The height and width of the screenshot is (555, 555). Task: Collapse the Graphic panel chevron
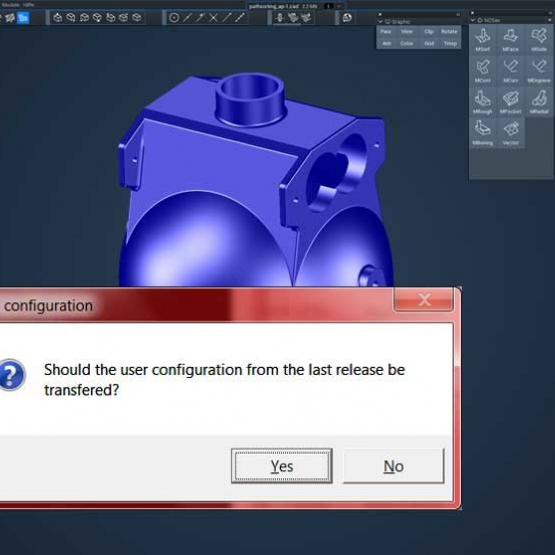click(x=381, y=22)
